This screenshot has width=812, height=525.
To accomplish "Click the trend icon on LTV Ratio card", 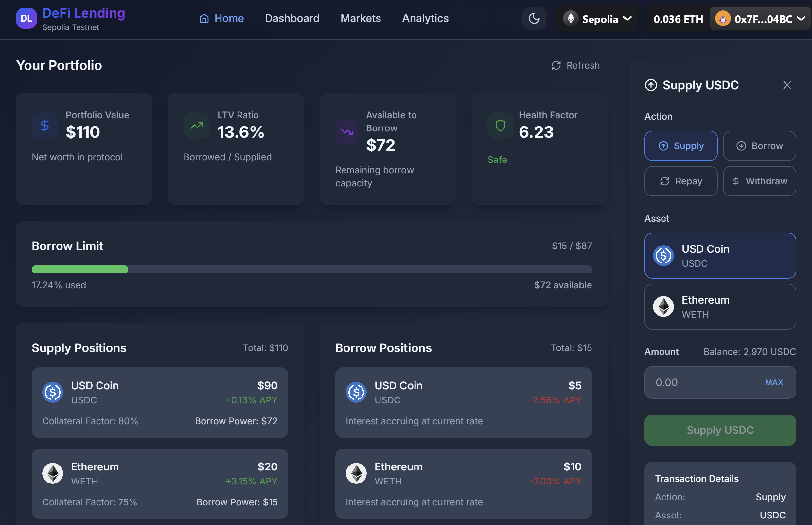I will coord(197,126).
